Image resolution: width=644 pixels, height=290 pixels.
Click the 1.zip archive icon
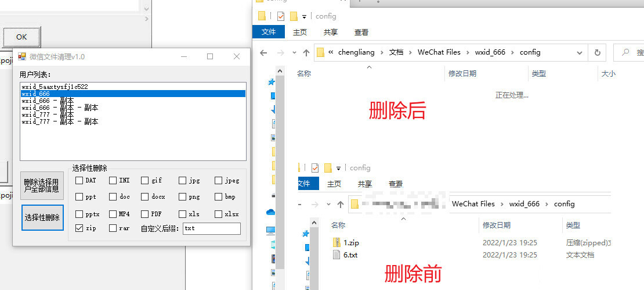337,242
